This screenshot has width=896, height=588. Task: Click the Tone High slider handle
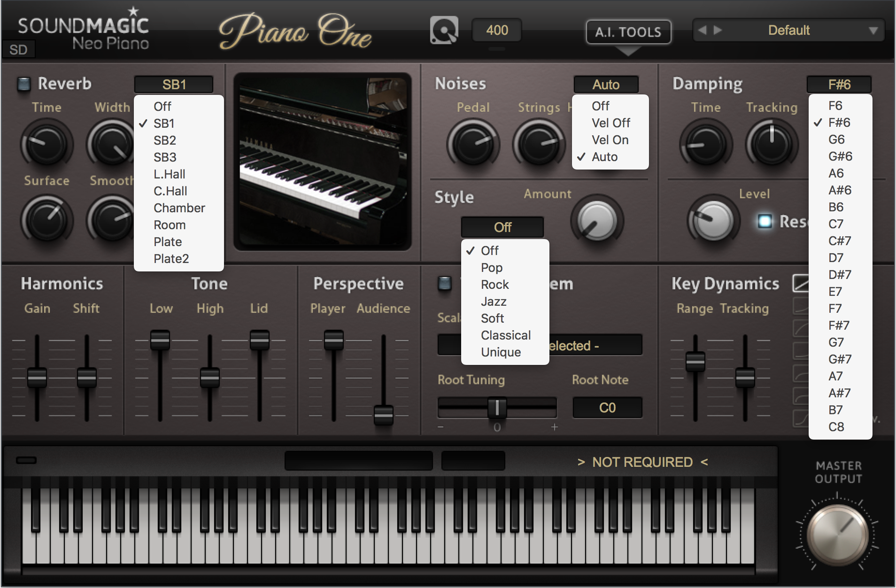coord(210,377)
